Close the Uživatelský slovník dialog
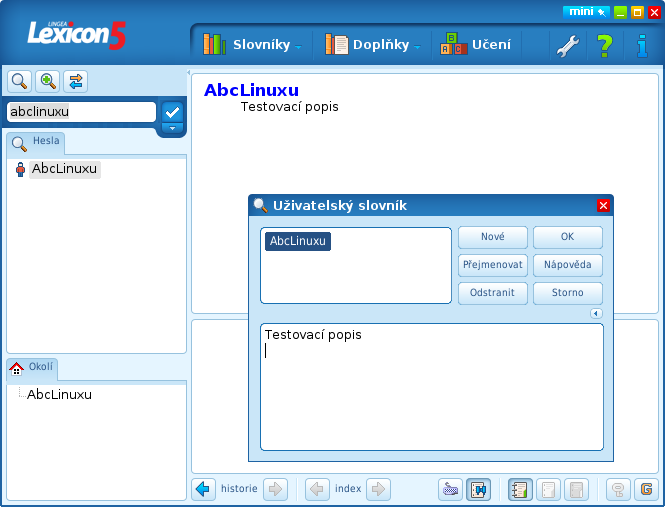The height and width of the screenshot is (507, 665). click(603, 206)
